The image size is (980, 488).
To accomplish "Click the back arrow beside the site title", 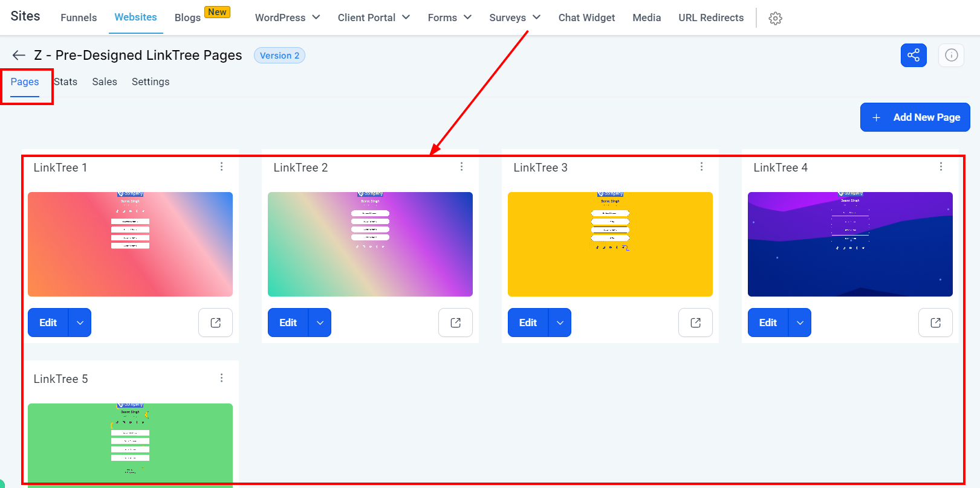I will pos(19,56).
